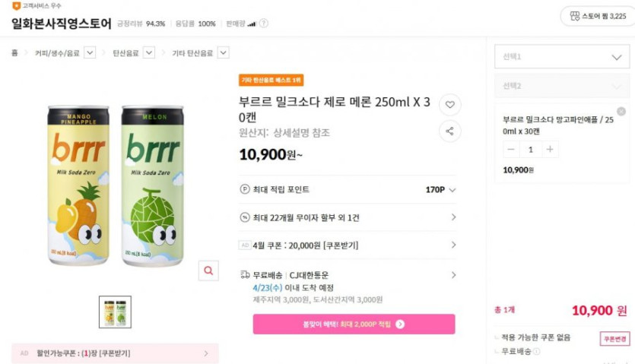Remove selected option with X icon
The image size is (635, 364).
click(x=621, y=112)
